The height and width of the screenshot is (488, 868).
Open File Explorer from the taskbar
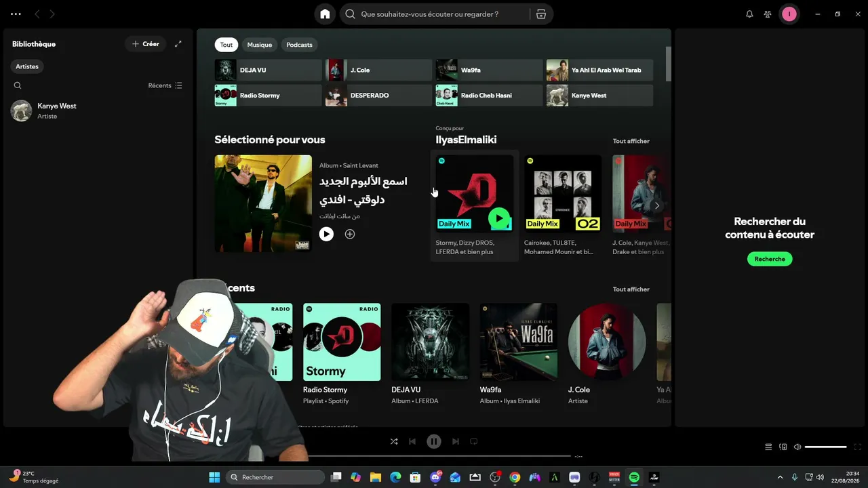[375, 477]
